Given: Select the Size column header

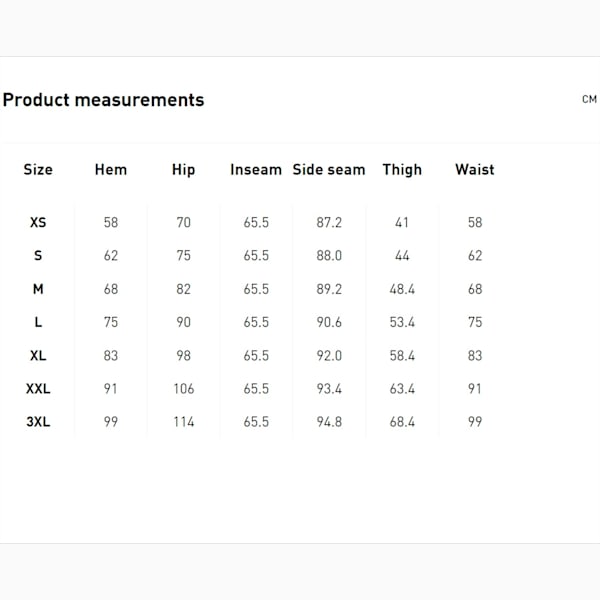Looking at the screenshot, I should tap(38, 170).
